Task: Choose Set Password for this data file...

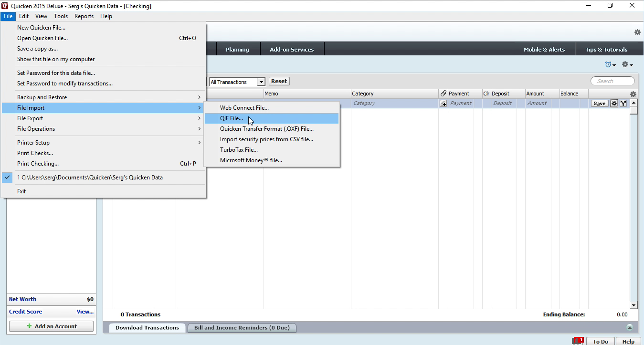Action: (104, 73)
